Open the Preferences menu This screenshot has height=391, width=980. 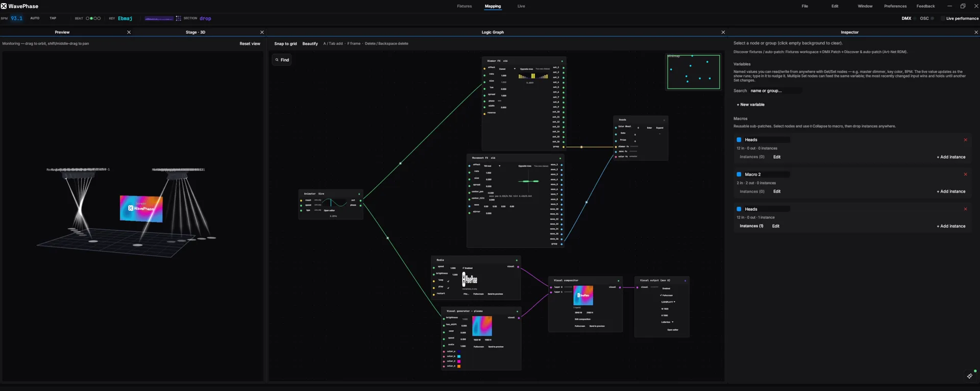(x=895, y=6)
